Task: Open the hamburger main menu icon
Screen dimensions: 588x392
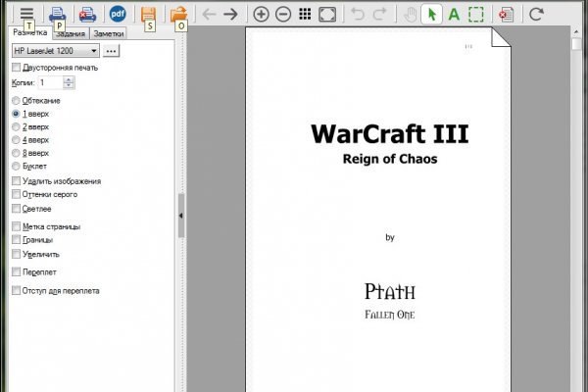Action: [x=27, y=14]
